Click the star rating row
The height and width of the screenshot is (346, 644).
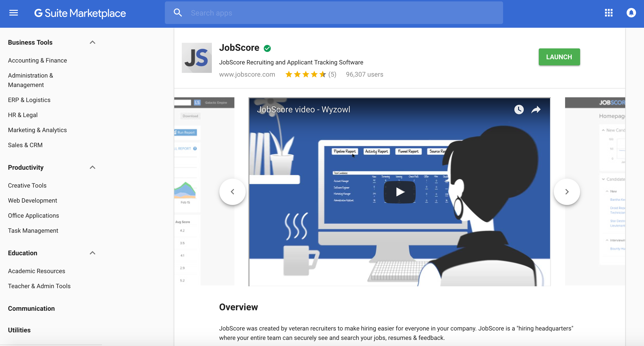[306, 74]
